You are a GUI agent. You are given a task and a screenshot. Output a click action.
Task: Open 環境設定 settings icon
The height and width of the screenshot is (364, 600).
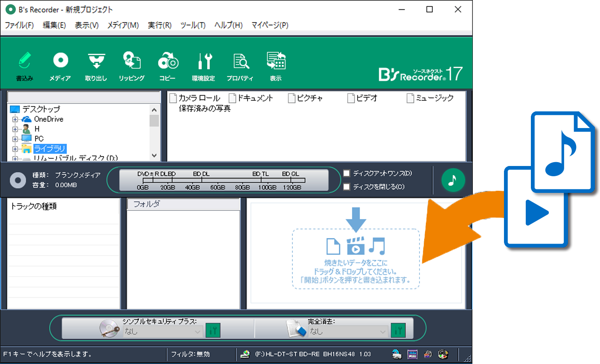[204, 66]
